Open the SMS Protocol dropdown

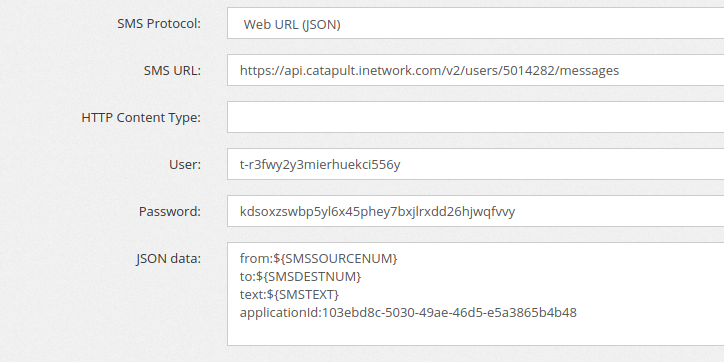pyautogui.click(x=476, y=23)
